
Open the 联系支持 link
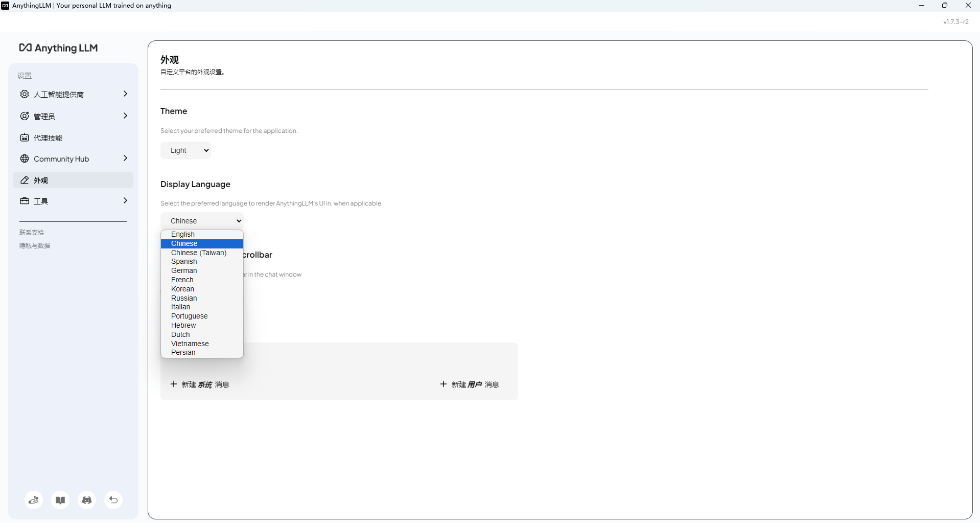pyautogui.click(x=32, y=233)
